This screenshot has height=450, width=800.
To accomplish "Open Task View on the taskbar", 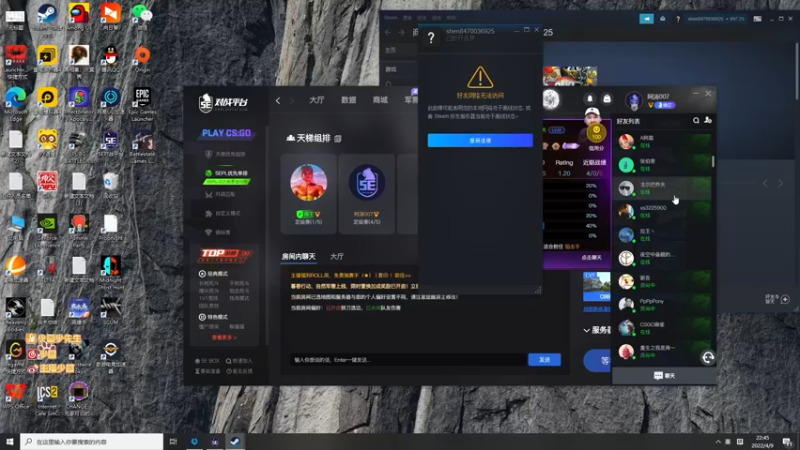I will [173, 441].
